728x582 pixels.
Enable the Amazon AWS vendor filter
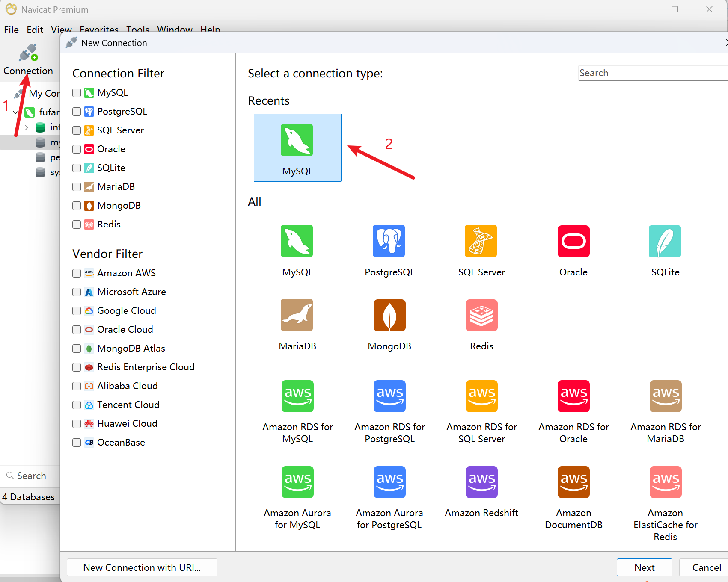click(x=77, y=273)
